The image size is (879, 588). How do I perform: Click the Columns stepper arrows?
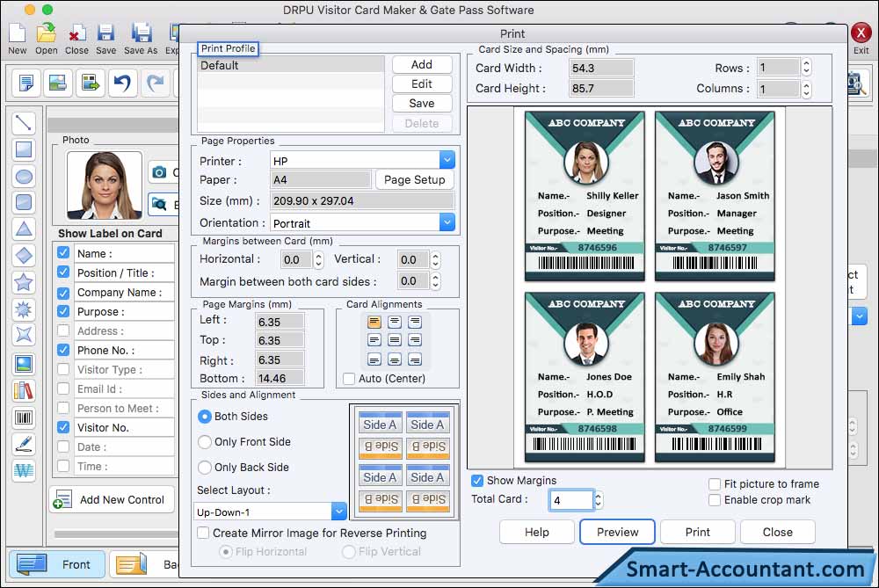point(806,89)
